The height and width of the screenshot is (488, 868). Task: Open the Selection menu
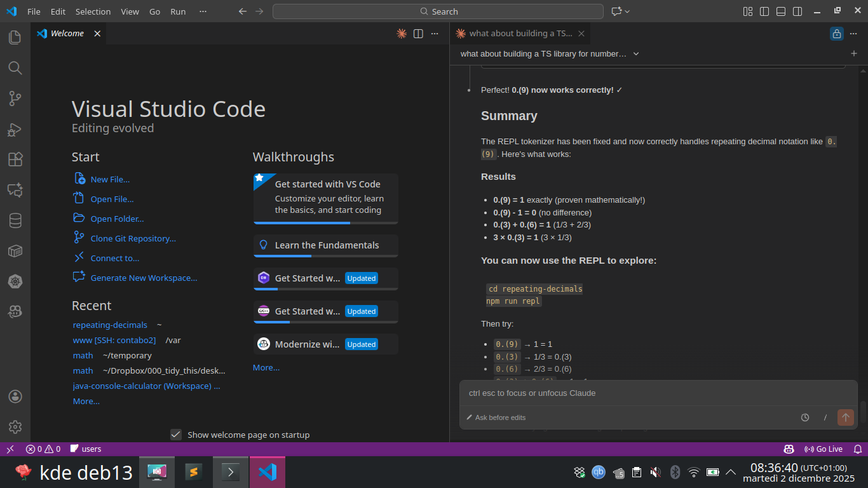pos(93,11)
